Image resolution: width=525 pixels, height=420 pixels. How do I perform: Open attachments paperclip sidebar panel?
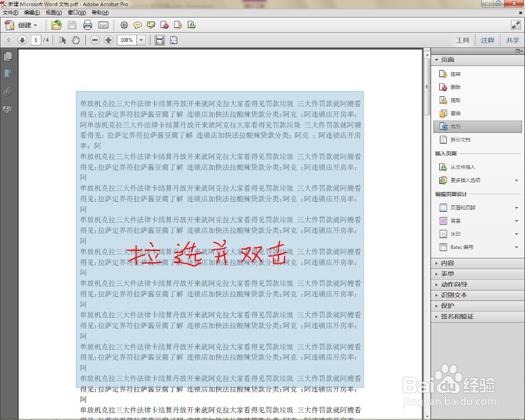(8, 92)
